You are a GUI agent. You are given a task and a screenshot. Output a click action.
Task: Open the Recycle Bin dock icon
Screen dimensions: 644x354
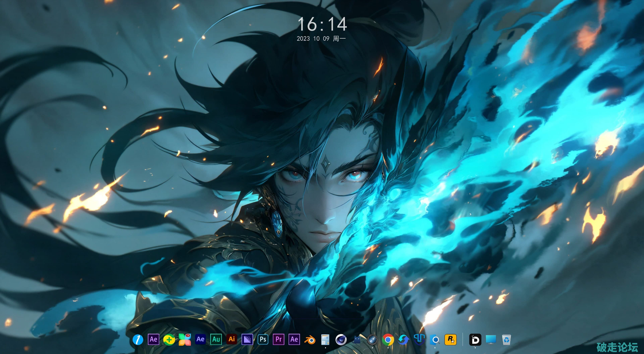coord(507,340)
